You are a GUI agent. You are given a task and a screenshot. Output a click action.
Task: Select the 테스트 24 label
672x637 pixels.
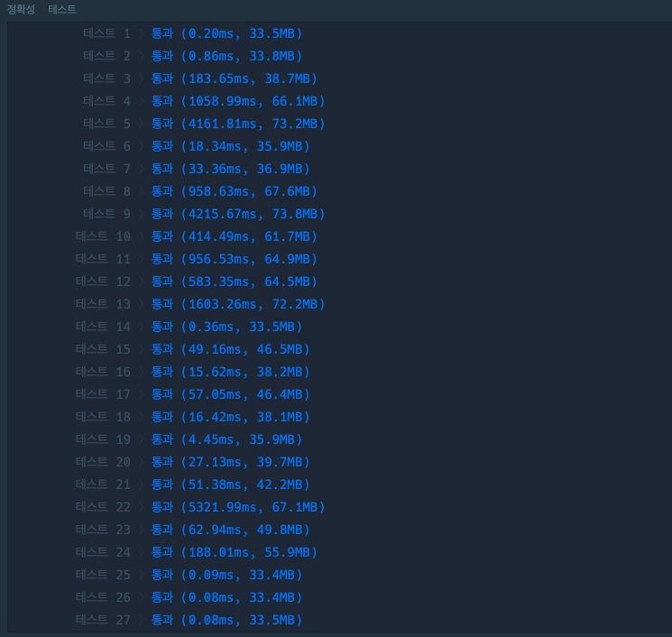(x=103, y=552)
